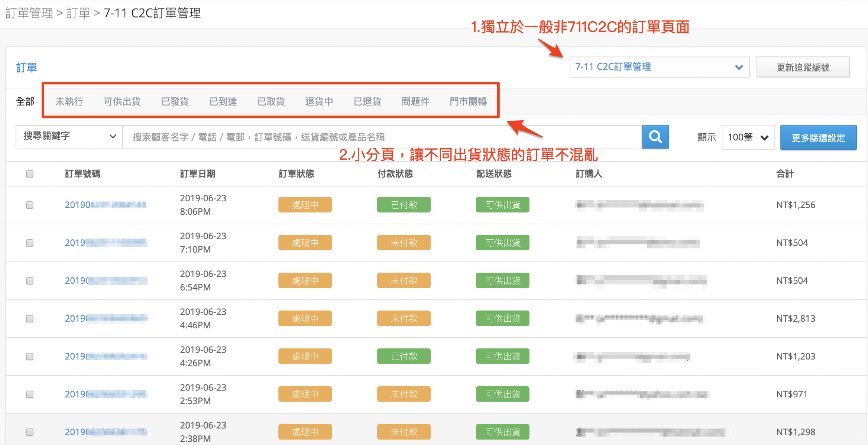Open the 7-11 C2C訂單管理 dropdown
This screenshot has height=445, width=868.
click(x=659, y=67)
